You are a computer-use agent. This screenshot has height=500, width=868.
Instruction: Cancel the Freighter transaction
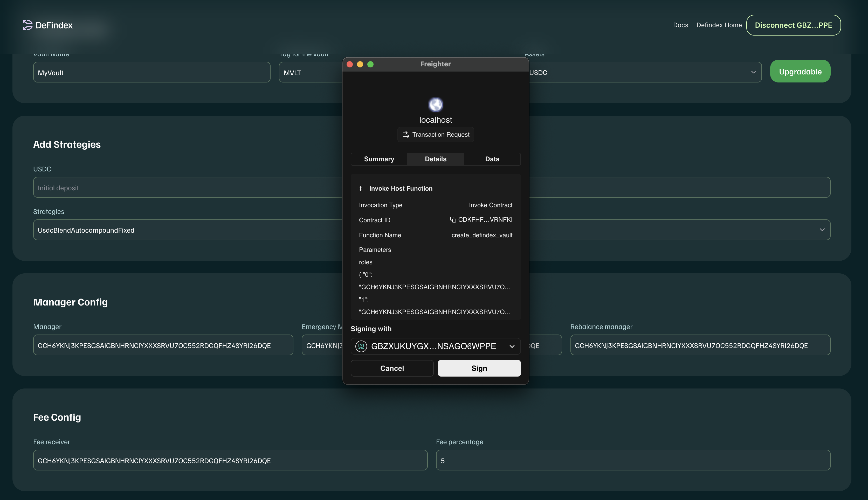pyautogui.click(x=392, y=368)
